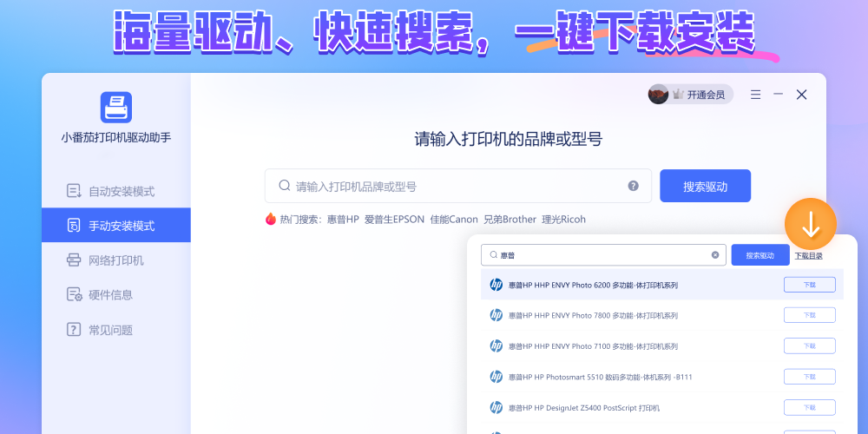The image size is (868, 434).
Task: Open the hamburger menu icon
Action: 756,95
